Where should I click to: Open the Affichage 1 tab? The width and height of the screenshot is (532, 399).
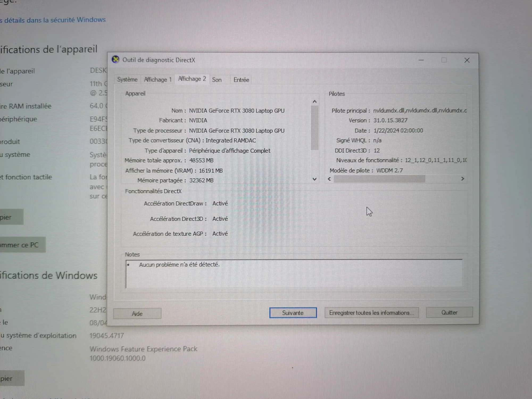click(158, 80)
